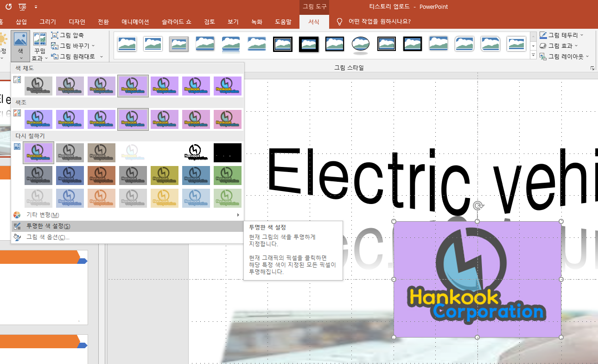Viewport: 598px width, 364px height.
Task: Apply black and white recolor preset
Action: pos(196,153)
